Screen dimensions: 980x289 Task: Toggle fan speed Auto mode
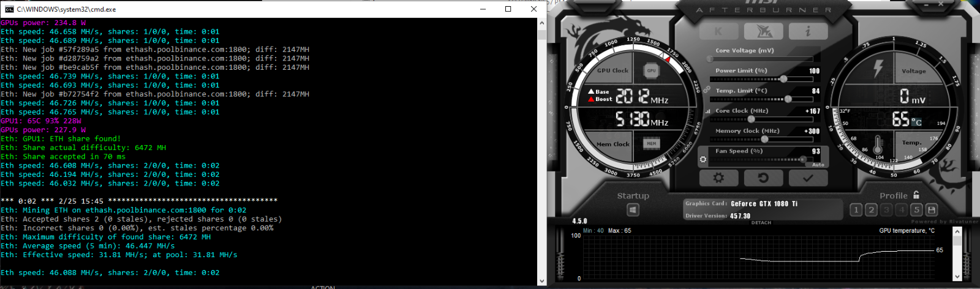click(818, 165)
